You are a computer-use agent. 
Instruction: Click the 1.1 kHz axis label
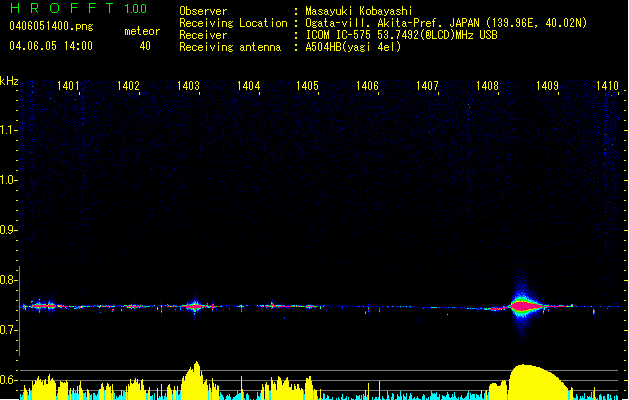[8, 130]
